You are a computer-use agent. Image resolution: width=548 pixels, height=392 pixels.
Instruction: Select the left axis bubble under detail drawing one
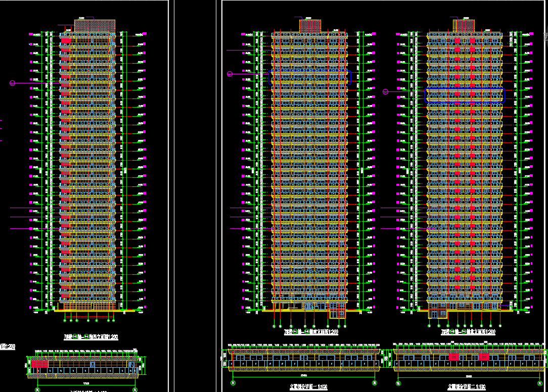[x=233, y=383]
